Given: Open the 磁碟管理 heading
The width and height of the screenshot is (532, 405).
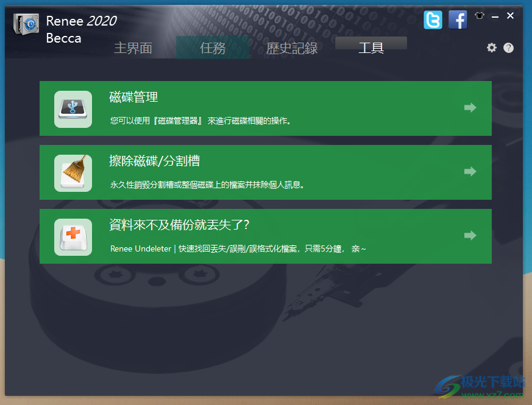Looking at the screenshot, I should point(133,97).
